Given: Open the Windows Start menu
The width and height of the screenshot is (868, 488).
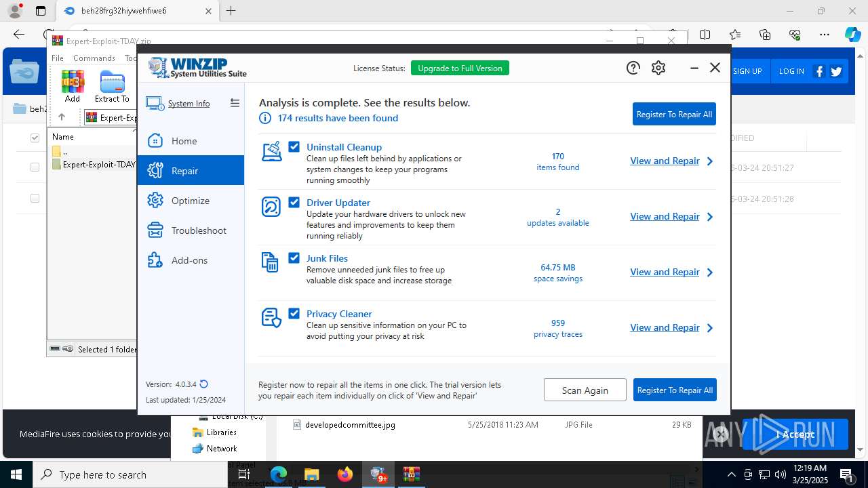Looking at the screenshot, I should 16,474.
